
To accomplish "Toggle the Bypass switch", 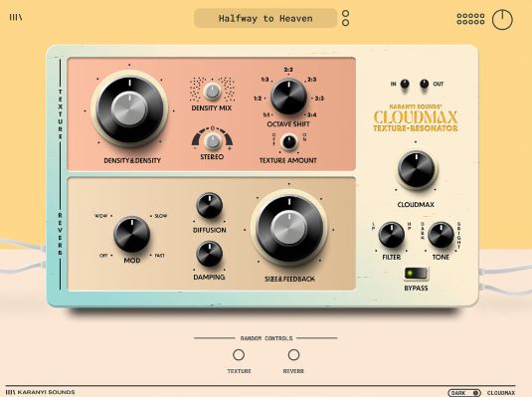I will (x=417, y=273).
